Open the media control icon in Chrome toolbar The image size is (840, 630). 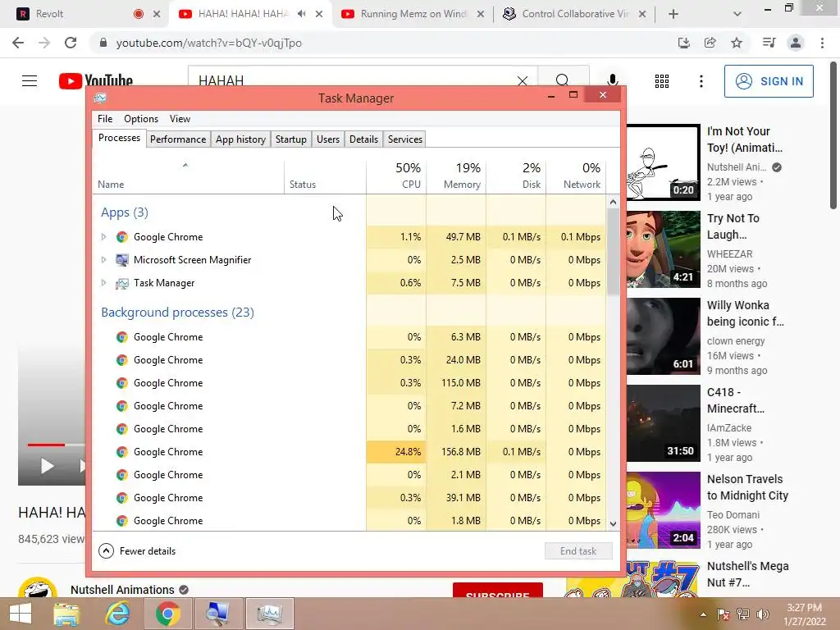coord(769,43)
